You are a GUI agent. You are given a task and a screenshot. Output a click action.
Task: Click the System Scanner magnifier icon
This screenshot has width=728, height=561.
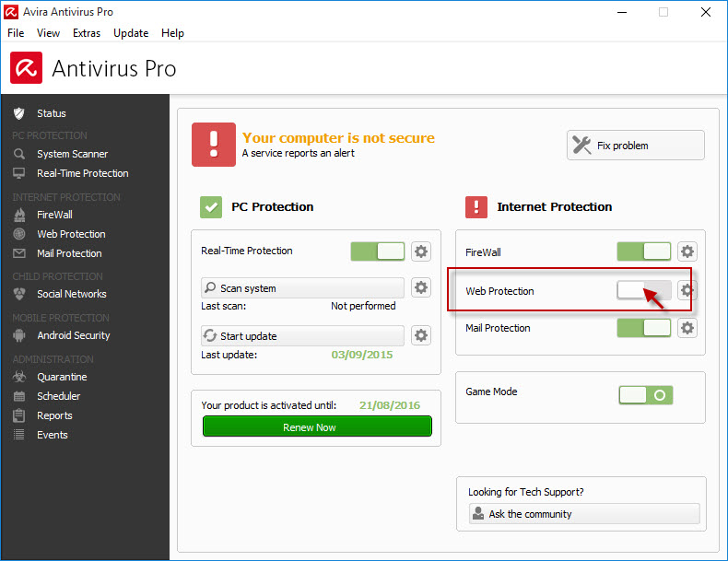point(19,154)
